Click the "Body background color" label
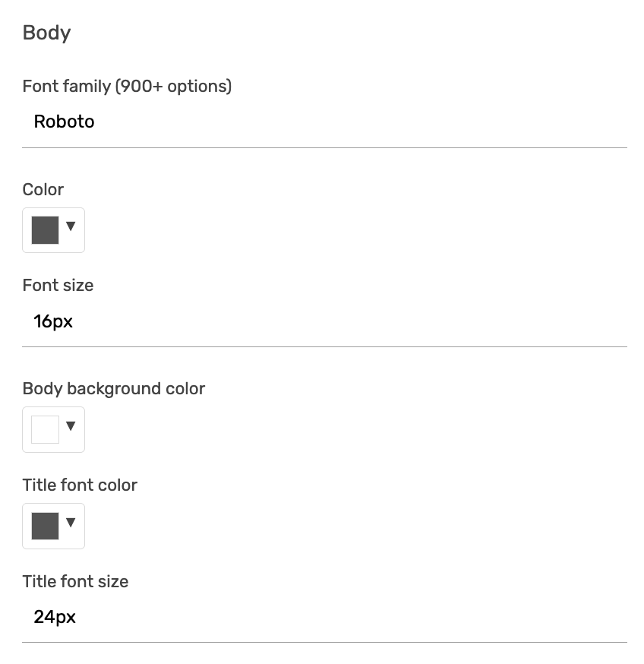This screenshot has height=664, width=644. point(114,389)
